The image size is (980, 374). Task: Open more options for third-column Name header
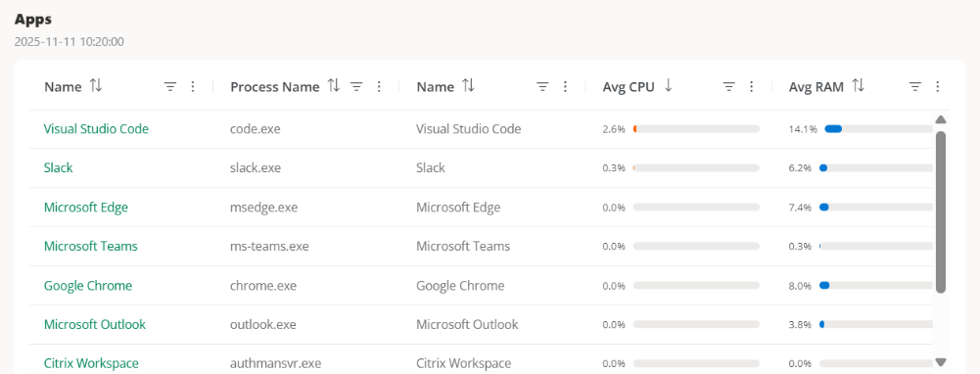tap(565, 87)
